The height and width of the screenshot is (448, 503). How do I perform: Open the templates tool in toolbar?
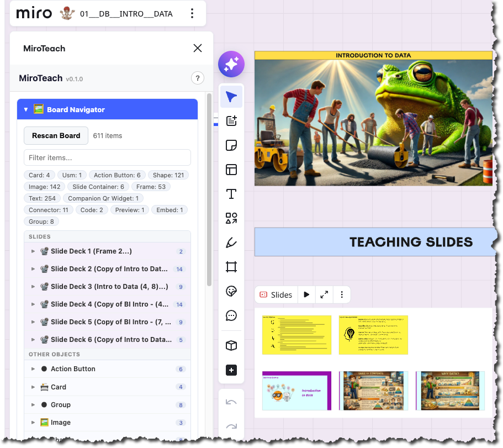tap(231, 121)
